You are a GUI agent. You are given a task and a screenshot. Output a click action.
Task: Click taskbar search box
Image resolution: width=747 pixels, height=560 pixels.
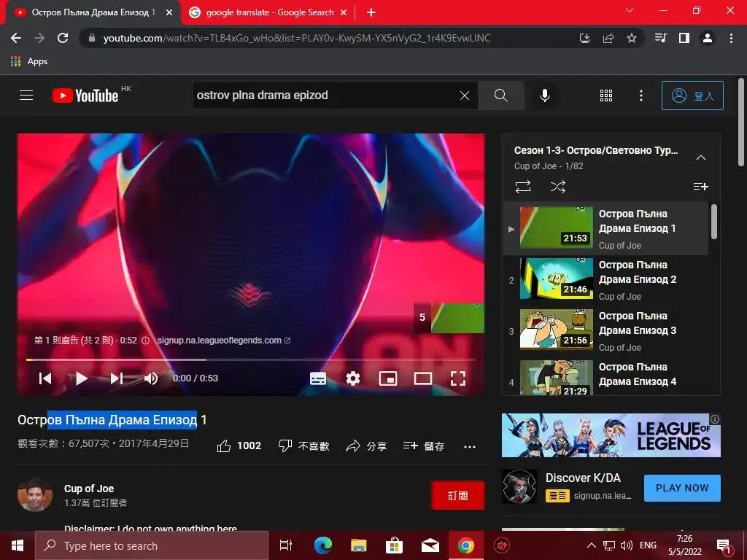152,545
